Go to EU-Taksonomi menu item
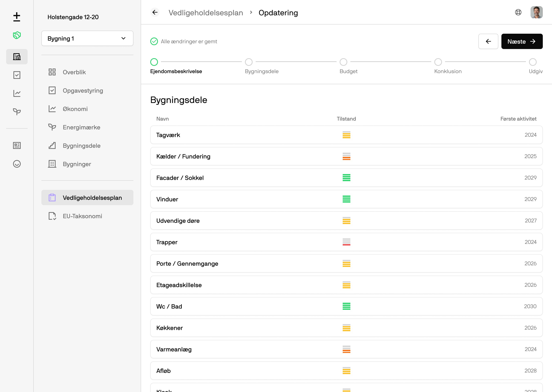 [82, 216]
